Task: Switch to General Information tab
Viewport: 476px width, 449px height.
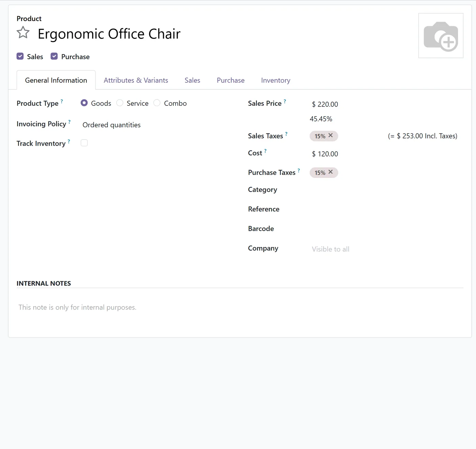Action: [x=56, y=80]
